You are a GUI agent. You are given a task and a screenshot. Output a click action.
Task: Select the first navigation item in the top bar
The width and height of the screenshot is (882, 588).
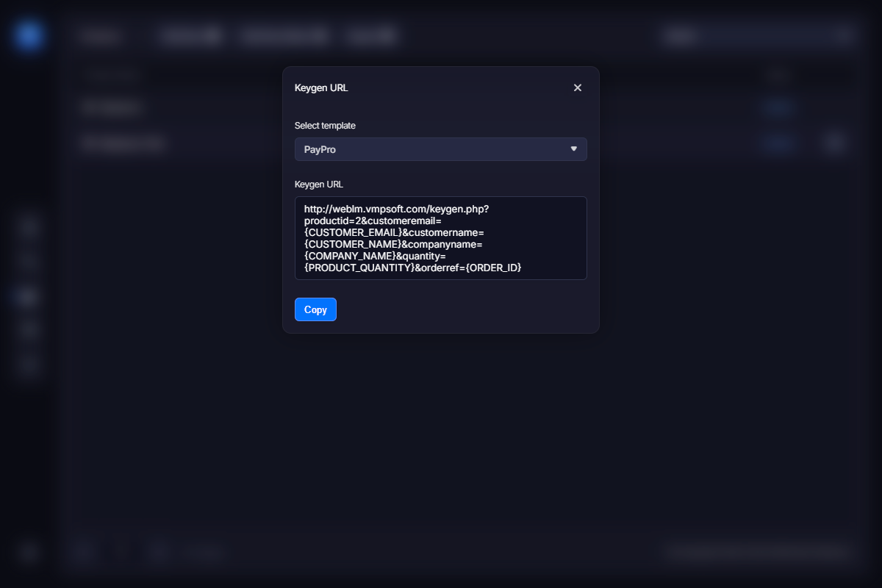(x=101, y=35)
